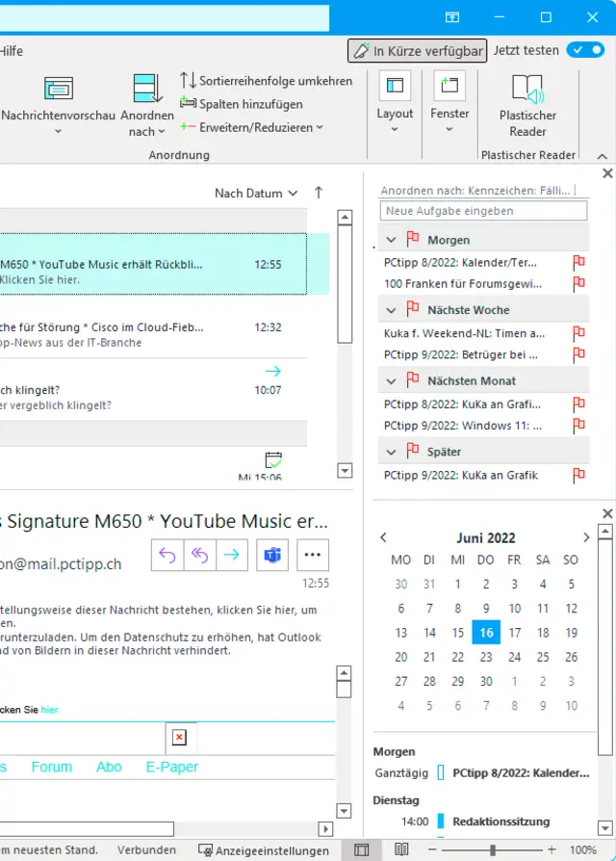Collapse the Nächsten Monat task group
Image resolution: width=616 pixels, height=861 pixels.
[x=391, y=381]
